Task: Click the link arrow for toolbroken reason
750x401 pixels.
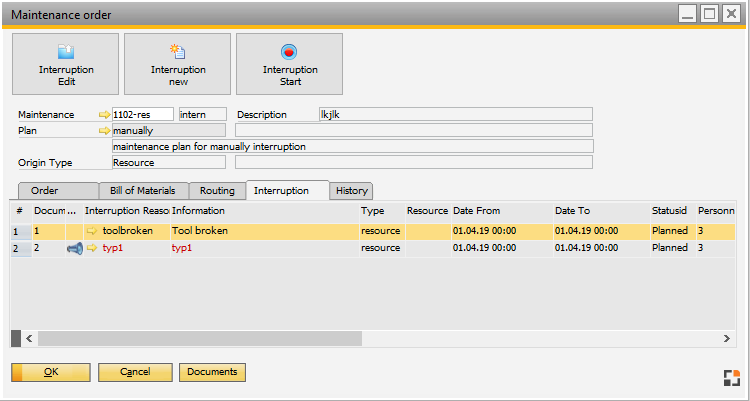Action: coord(93,231)
